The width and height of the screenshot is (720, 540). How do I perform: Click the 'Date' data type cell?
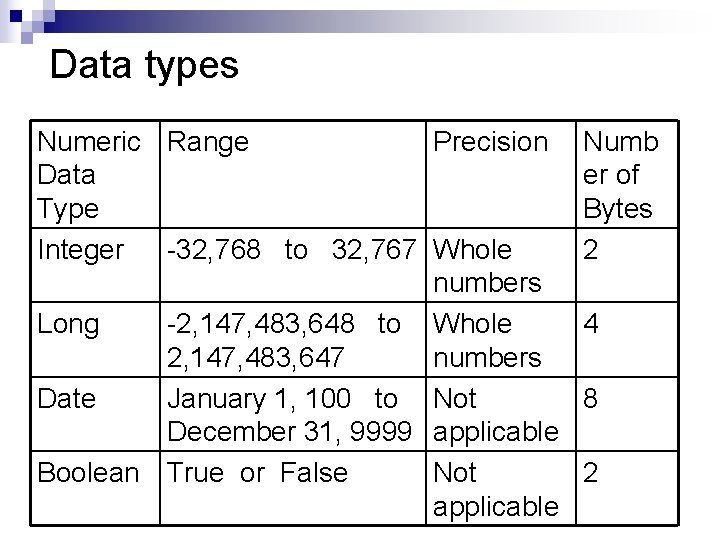pos(95,414)
